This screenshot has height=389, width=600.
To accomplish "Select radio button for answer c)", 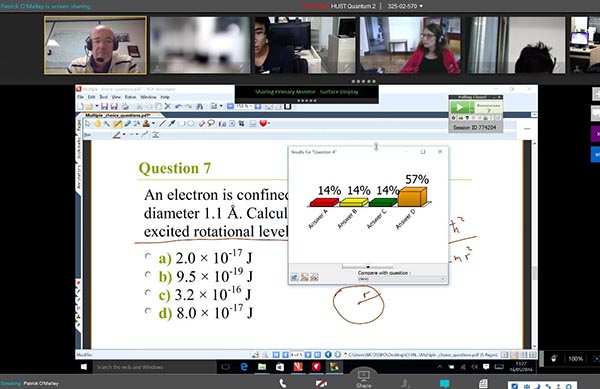I will pyautogui.click(x=148, y=293).
